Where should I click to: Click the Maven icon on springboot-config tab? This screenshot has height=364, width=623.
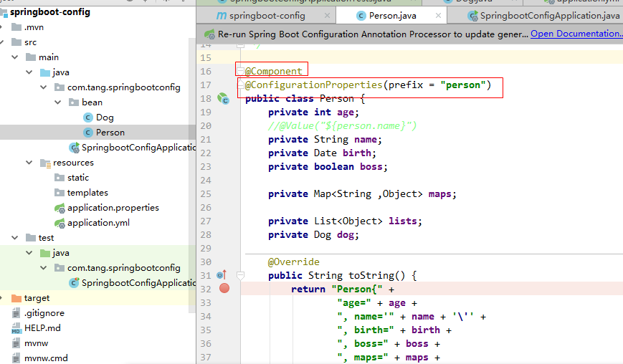pos(222,16)
